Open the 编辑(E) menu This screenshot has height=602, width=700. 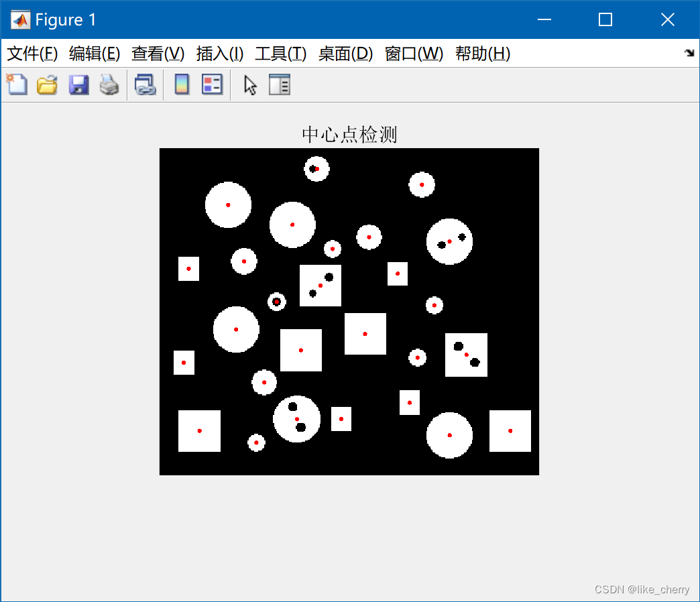[94, 54]
